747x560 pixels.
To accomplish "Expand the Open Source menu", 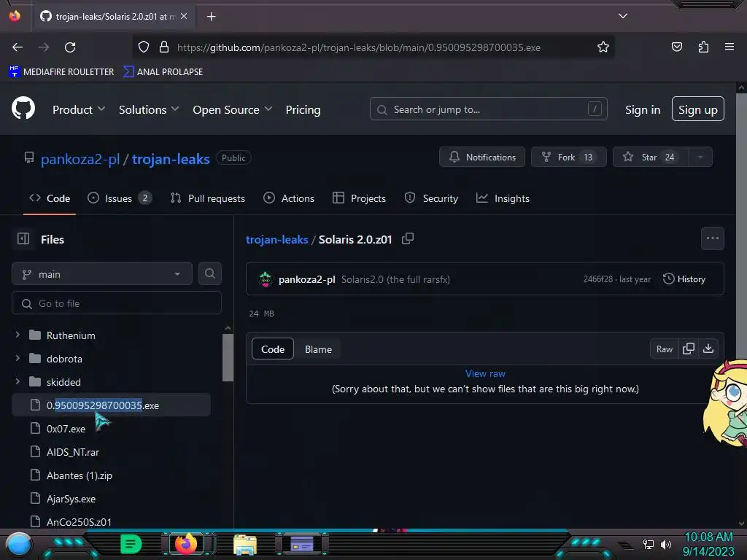I will point(233,109).
